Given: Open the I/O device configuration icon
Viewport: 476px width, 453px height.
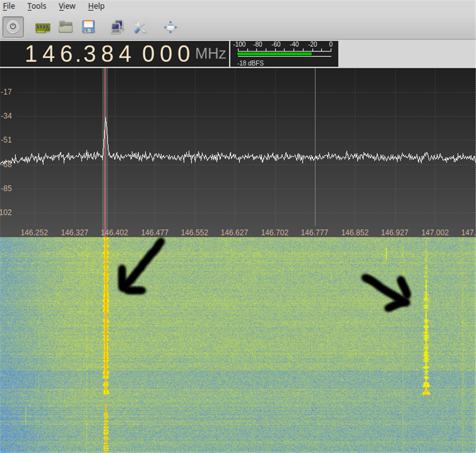Looking at the screenshot, I should (x=42, y=27).
